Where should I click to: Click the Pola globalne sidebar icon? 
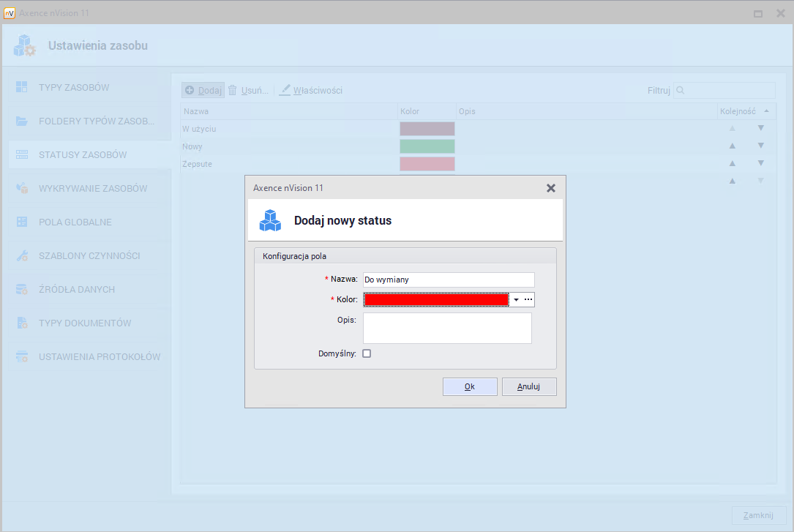[x=22, y=222]
